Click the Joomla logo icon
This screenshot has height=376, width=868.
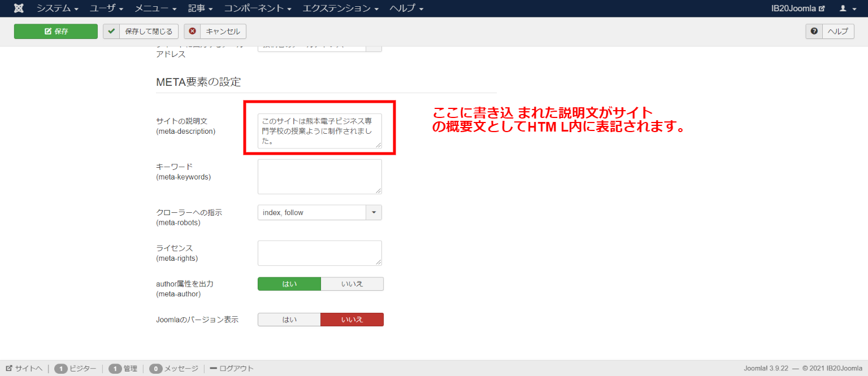coord(19,8)
